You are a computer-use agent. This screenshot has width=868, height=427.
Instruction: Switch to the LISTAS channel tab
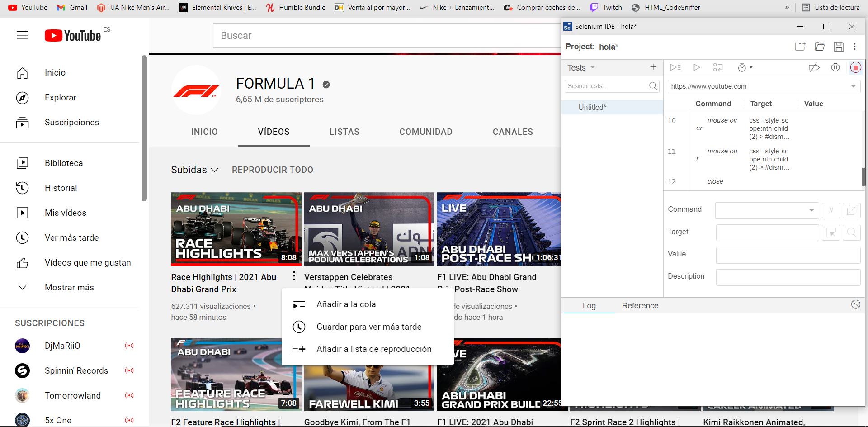coord(344,132)
